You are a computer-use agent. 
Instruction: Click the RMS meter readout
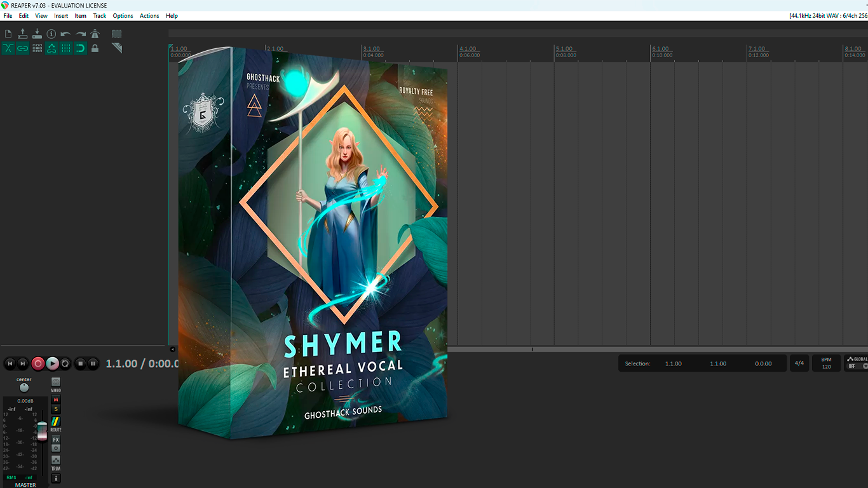click(19, 477)
